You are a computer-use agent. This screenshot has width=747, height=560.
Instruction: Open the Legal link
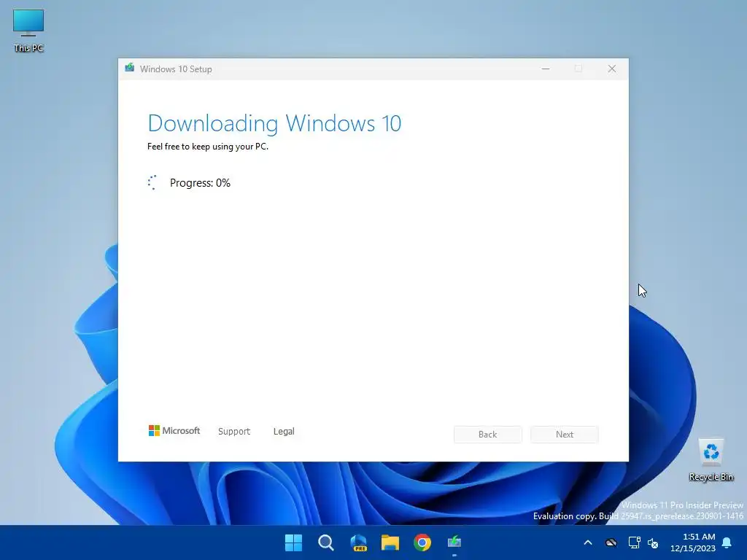[284, 432]
